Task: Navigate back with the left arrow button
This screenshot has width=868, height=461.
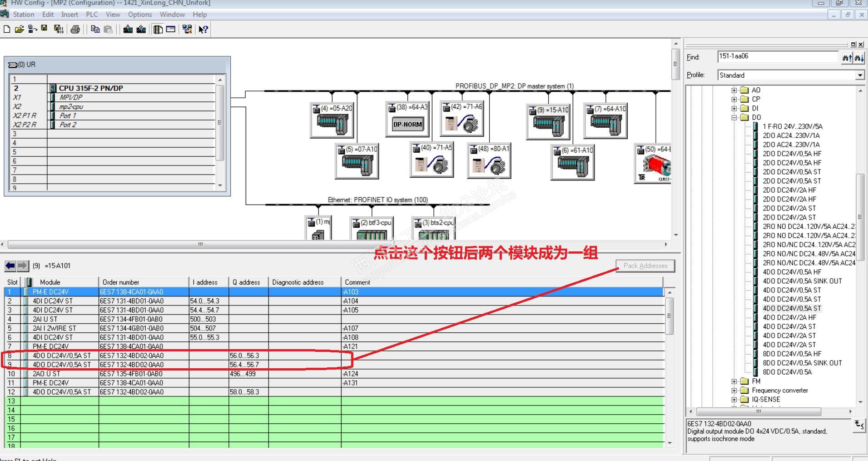Action: (10, 266)
